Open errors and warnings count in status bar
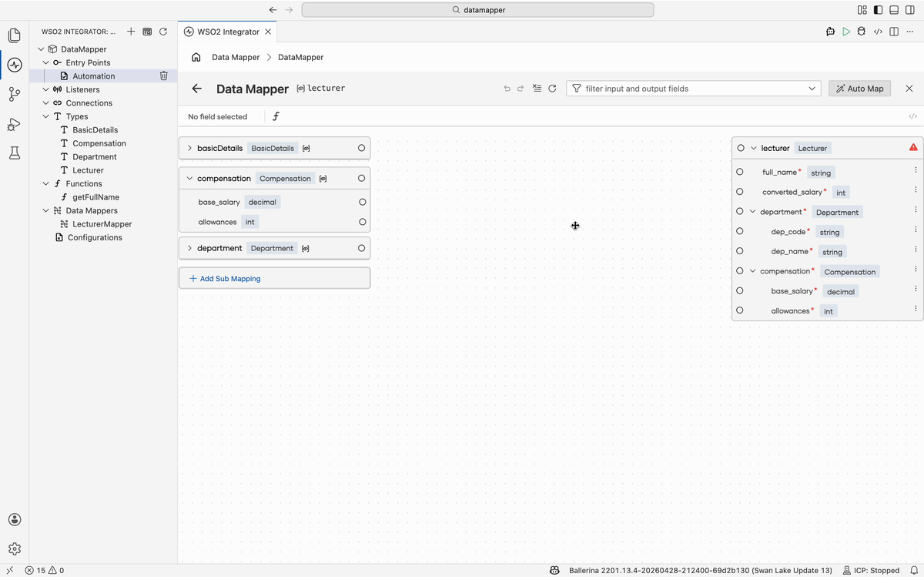Viewport: 924px width, 577px height. 45,570
